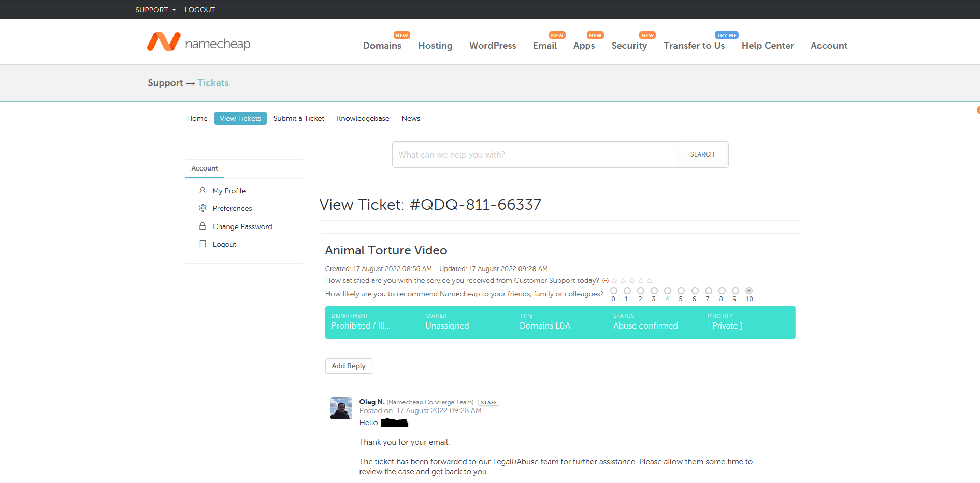Viewport: 980px width, 483px height.
Task: Open the Apps navigation menu
Action: (x=584, y=46)
